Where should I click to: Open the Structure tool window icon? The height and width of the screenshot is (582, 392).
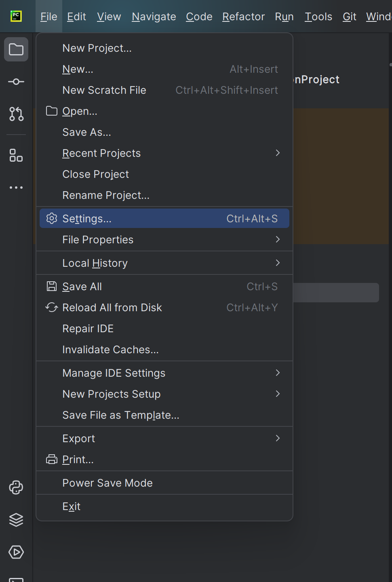16,155
